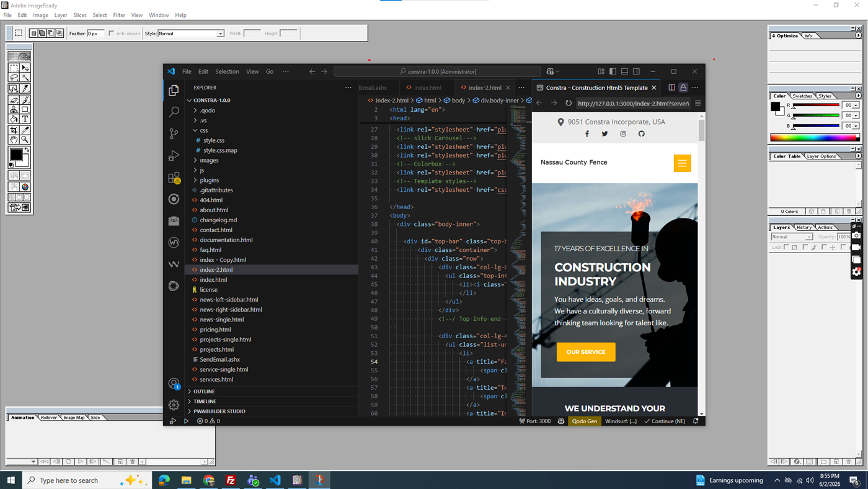This screenshot has height=489, width=868.
Task: Toggle the Anti-aliased checkbox
Action: pyautogui.click(x=112, y=34)
